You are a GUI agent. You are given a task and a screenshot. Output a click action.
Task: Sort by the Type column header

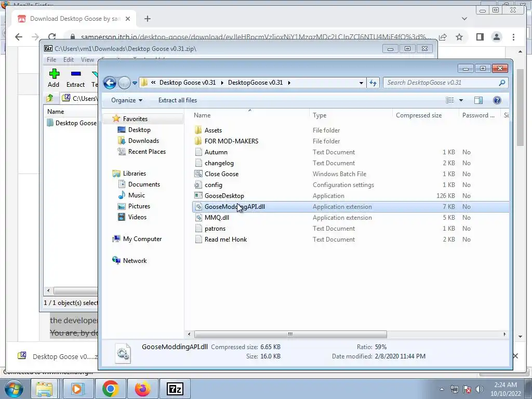[351, 115]
